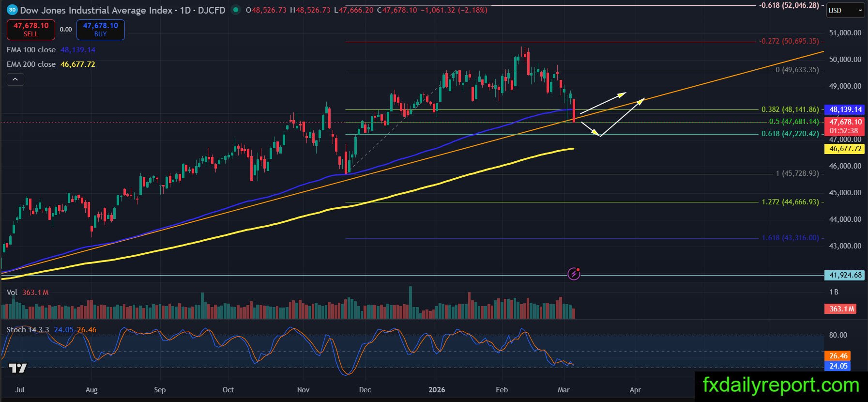Viewport: 868px width, 402px height.
Task: Click the 41,924.68 horizontal line price tag
Action: pyautogui.click(x=845, y=275)
